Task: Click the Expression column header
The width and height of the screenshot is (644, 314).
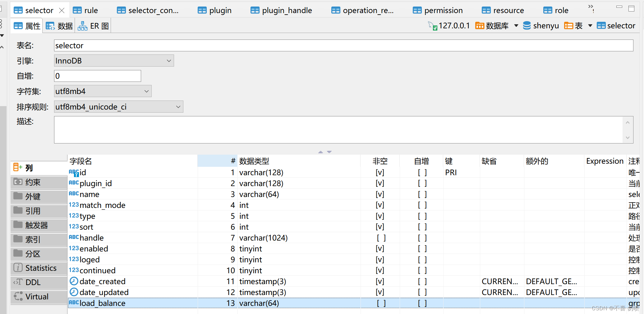Action: point(605,161)
